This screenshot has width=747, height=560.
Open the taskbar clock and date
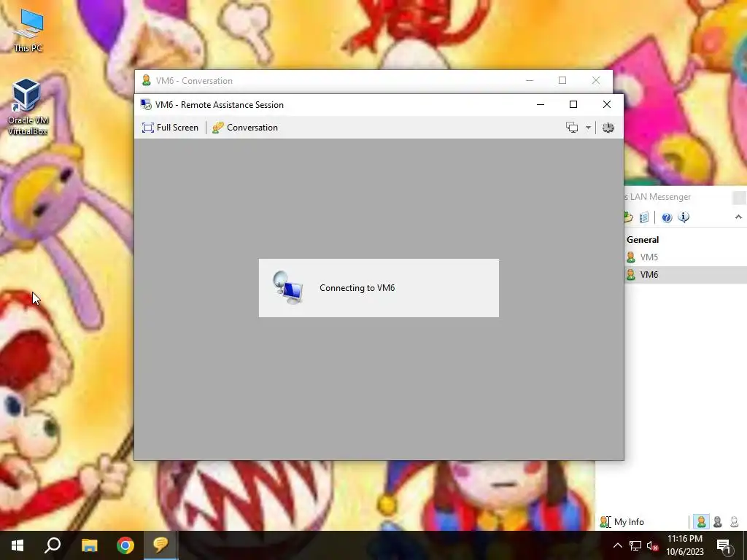(x=684, y=545)
